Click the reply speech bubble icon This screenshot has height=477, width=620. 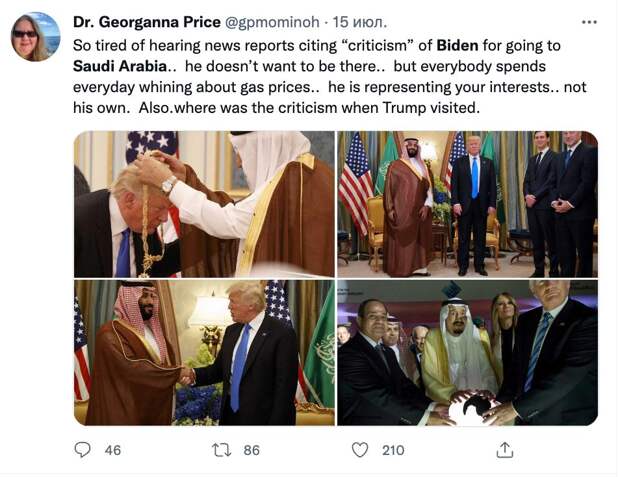[x=82, y=450]
